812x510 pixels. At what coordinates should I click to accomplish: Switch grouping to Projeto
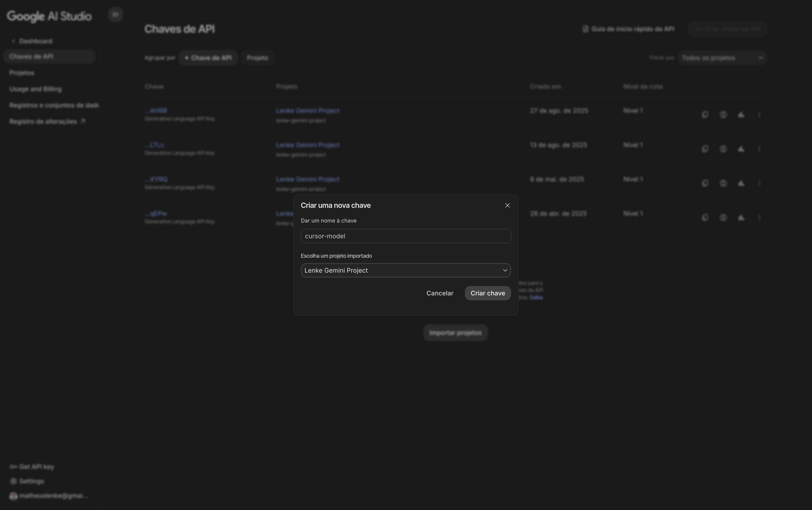(x=257, y=57)
